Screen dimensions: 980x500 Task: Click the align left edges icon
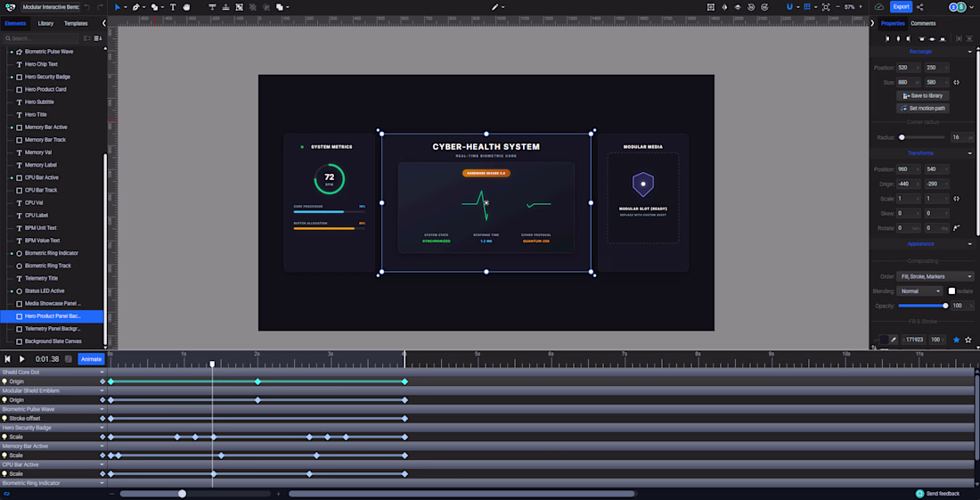886,38
